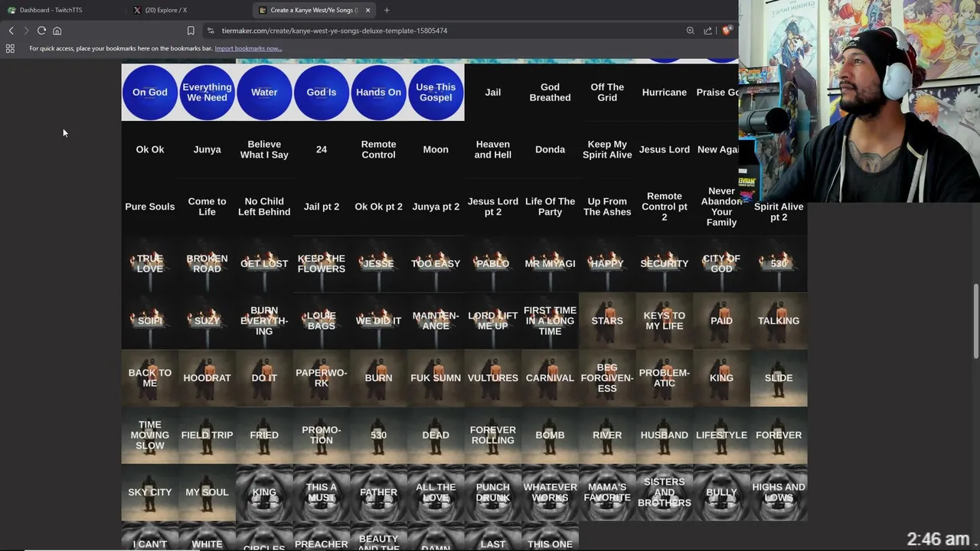Select the Everything We Need tile
The height and width of the screenshot is (551, 980).
207,92
